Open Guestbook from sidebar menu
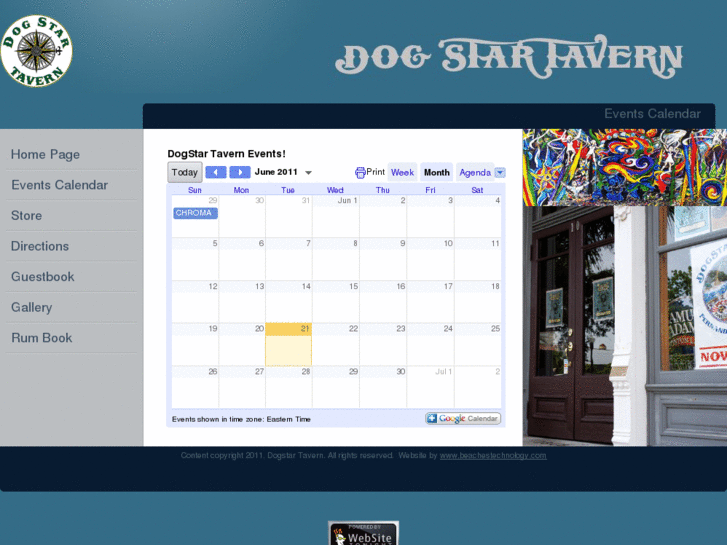 (x=43, y=277)
